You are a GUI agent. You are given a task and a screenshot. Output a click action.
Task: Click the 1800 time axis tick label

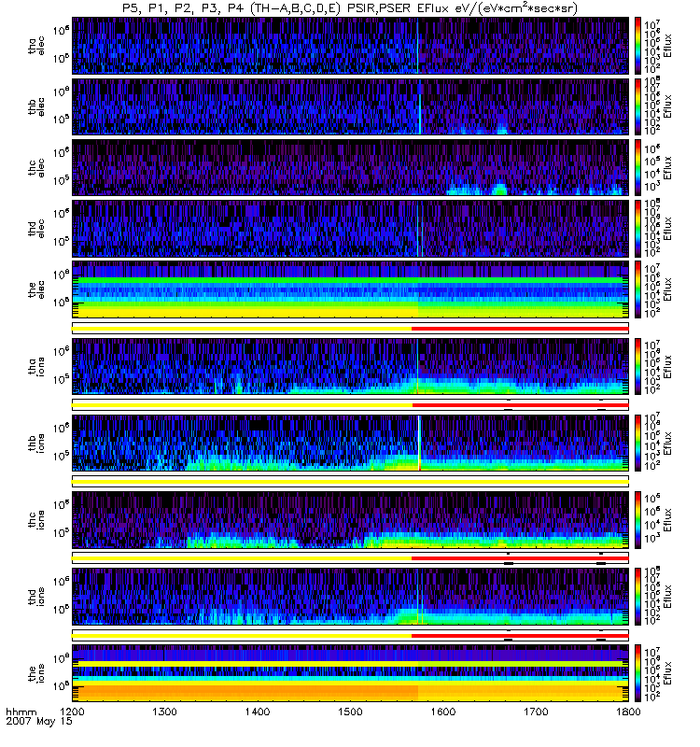(x=628, y=712)
